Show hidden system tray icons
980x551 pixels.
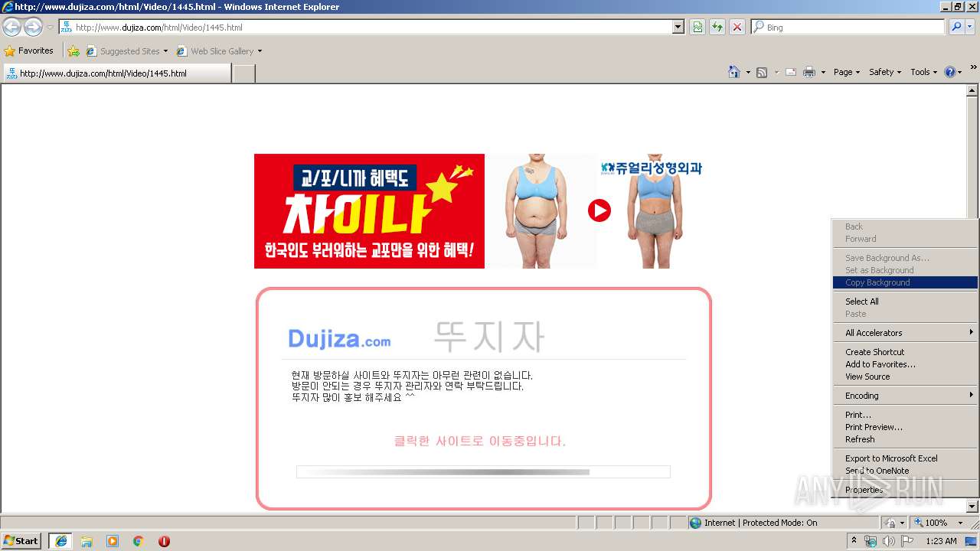(x=854, y=541)
